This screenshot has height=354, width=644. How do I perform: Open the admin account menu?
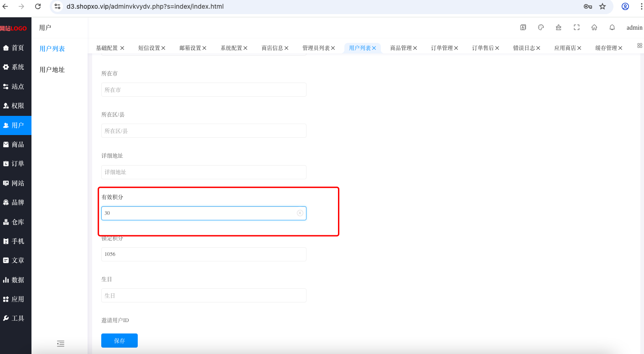(x=634, y=27)
